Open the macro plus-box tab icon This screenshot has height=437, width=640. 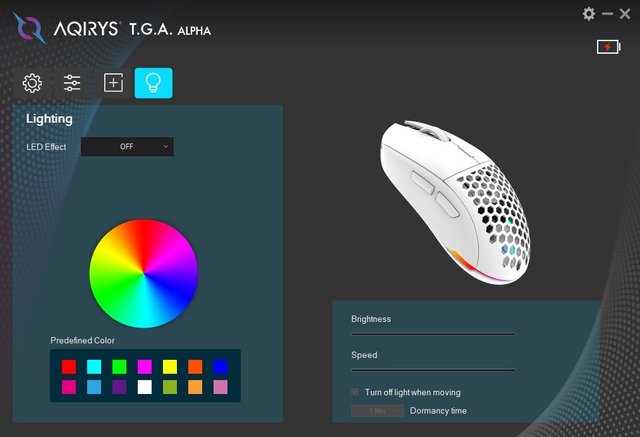click(x=113, y=83)
